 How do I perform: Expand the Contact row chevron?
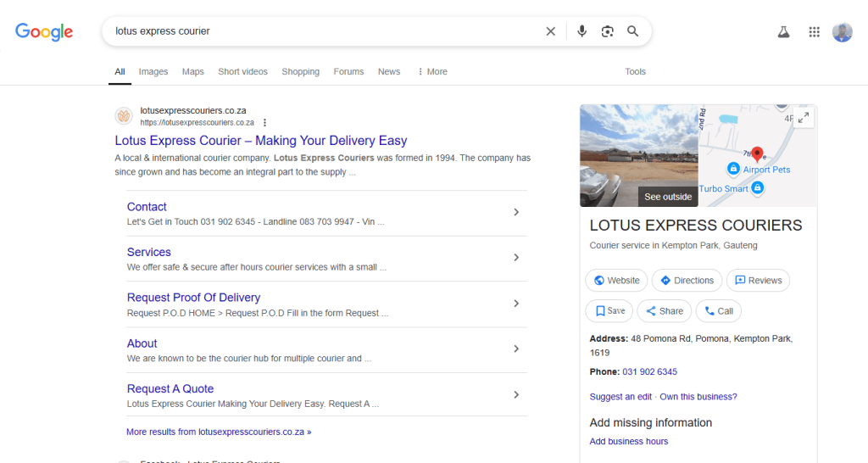pyautogui.click(x=516, y=212)
